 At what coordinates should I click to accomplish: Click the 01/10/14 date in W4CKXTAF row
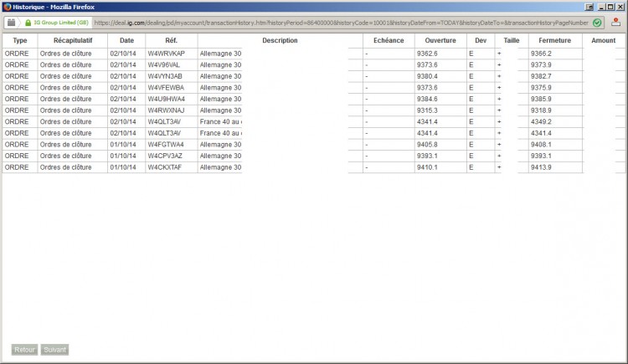click(123, 167)
